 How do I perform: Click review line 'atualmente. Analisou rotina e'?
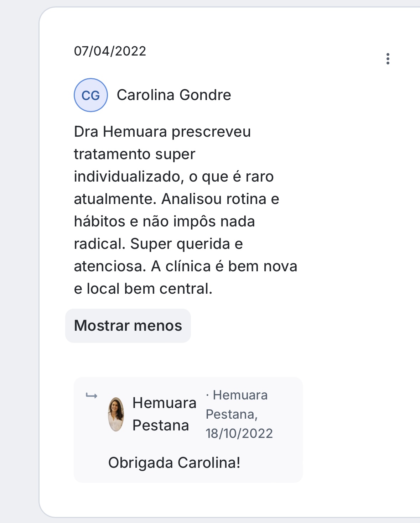pyautogui.click(x=176, y=199)
